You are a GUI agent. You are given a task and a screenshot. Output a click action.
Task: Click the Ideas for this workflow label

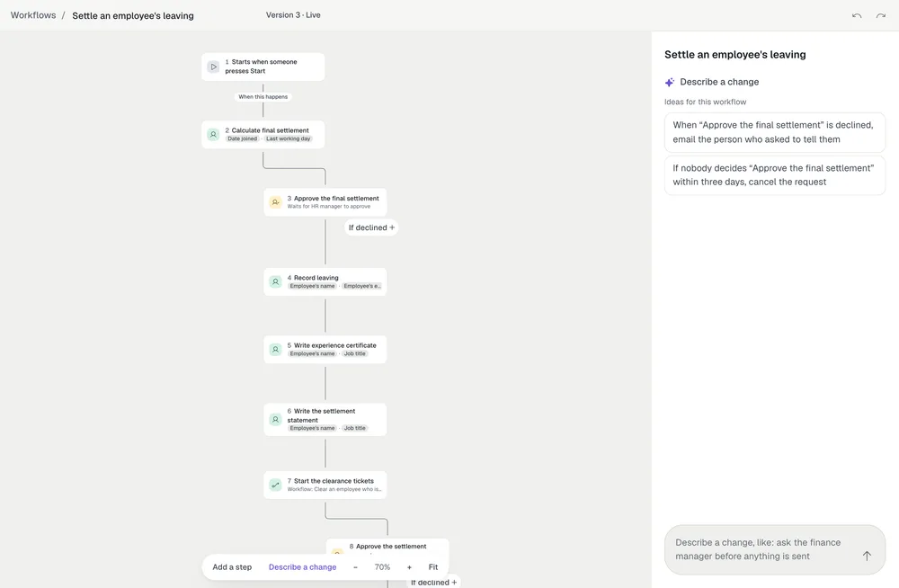point(705,102)
